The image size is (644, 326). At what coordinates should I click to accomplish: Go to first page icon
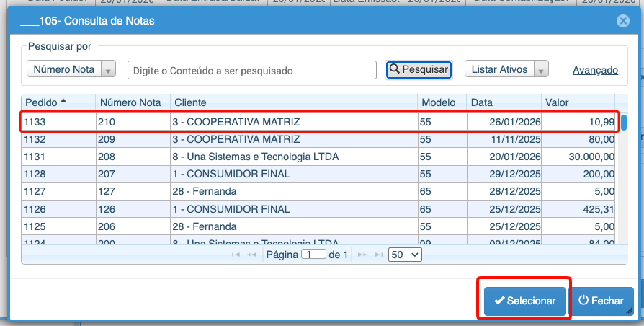[x=235, y=255]
